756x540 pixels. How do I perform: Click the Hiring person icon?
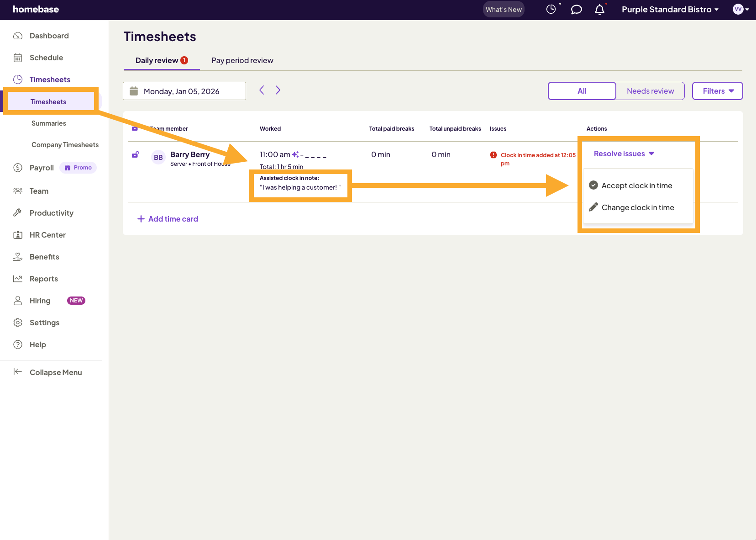click(18, 301)
